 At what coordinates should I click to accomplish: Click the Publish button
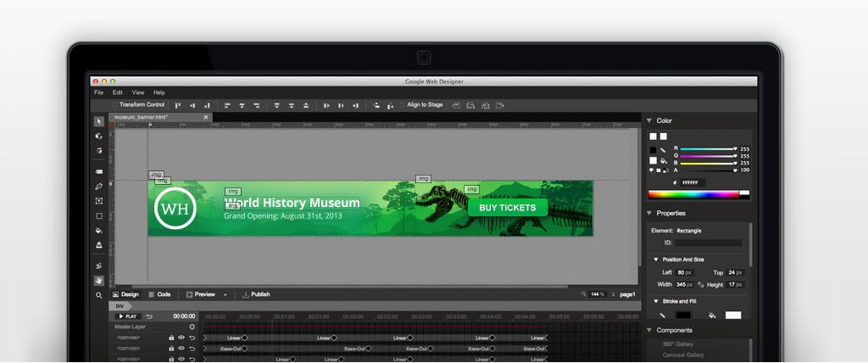[x=256, y=294]
